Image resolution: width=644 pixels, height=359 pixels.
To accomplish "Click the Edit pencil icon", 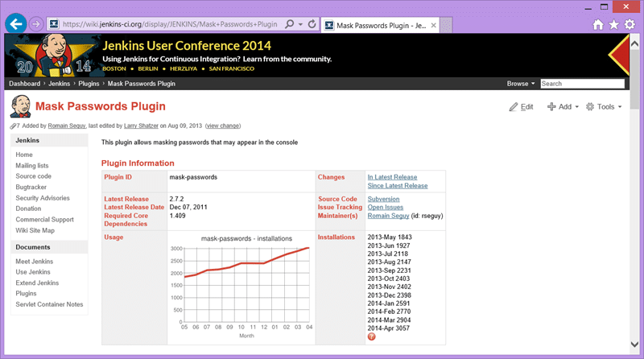I will tap(514, 107).
